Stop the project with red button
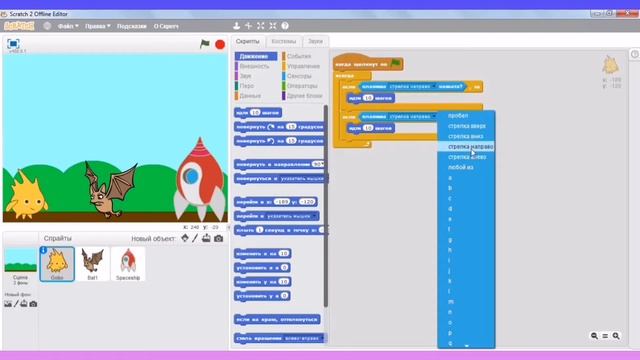This screenshot has height=360, width=640. [x=220, y=44]
